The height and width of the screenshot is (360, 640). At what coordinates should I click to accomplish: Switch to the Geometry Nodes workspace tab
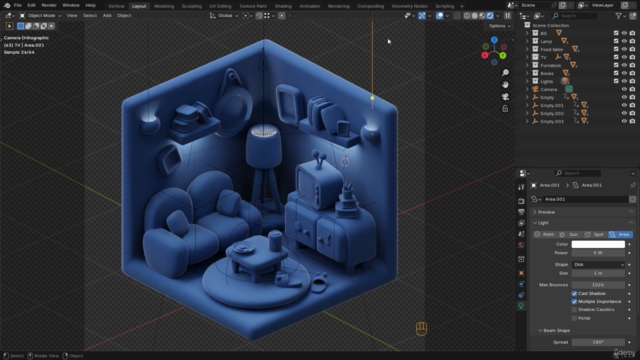click(409, 6)
